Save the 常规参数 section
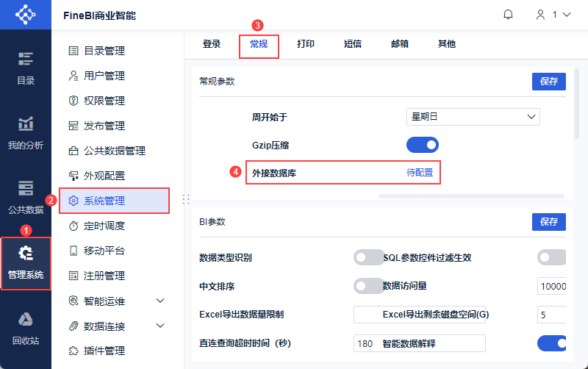 pos(549,82)
